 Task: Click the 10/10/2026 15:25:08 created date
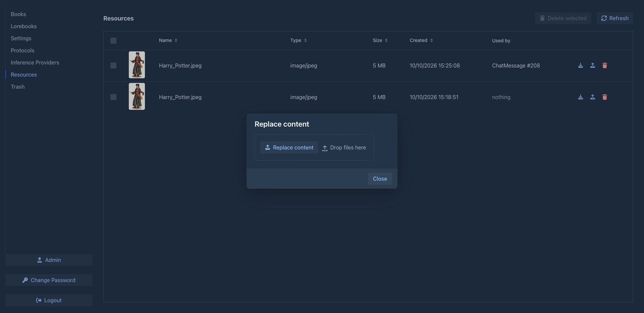pos(435,65)
